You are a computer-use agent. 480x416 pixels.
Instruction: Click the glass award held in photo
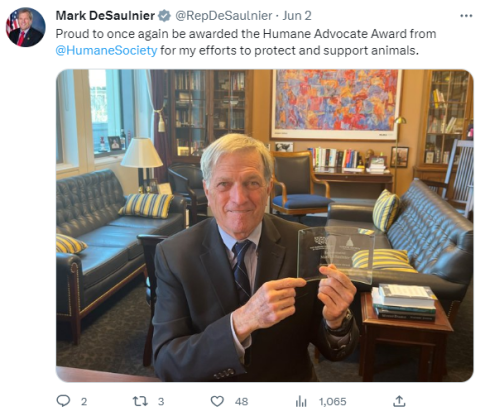click(335, 254)
